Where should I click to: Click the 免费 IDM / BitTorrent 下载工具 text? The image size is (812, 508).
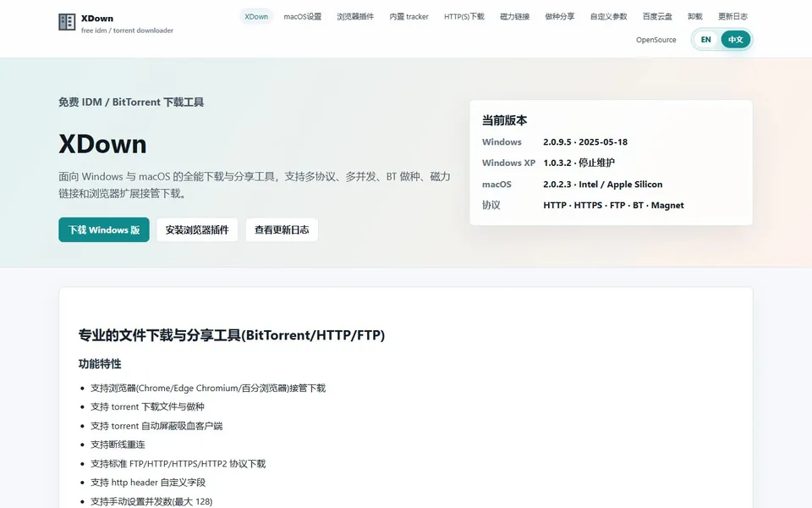131,102
